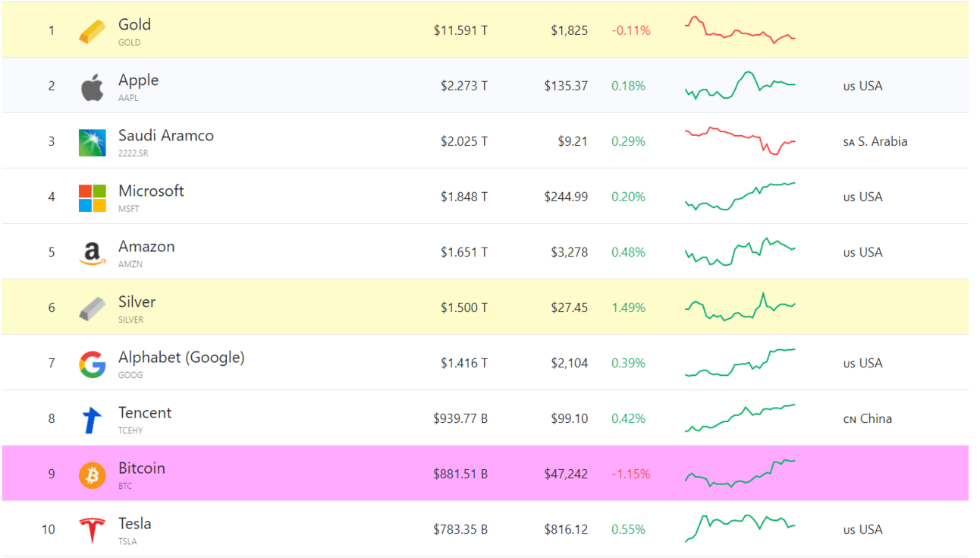Open the Saudi Aramco company link
The width and height of the screenshot is (980, 558).
(x=166, y=135)
